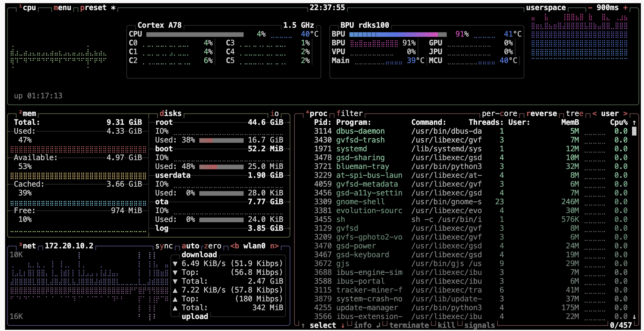This screenshot has width=644, height=331.
Task: Toggle process tree view
Action: point(574,113)
